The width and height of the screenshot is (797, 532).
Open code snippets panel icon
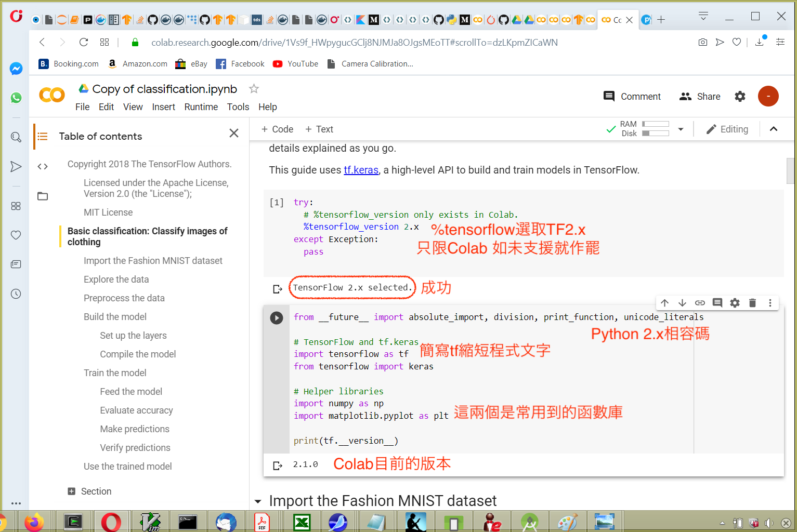coord(43,166)
